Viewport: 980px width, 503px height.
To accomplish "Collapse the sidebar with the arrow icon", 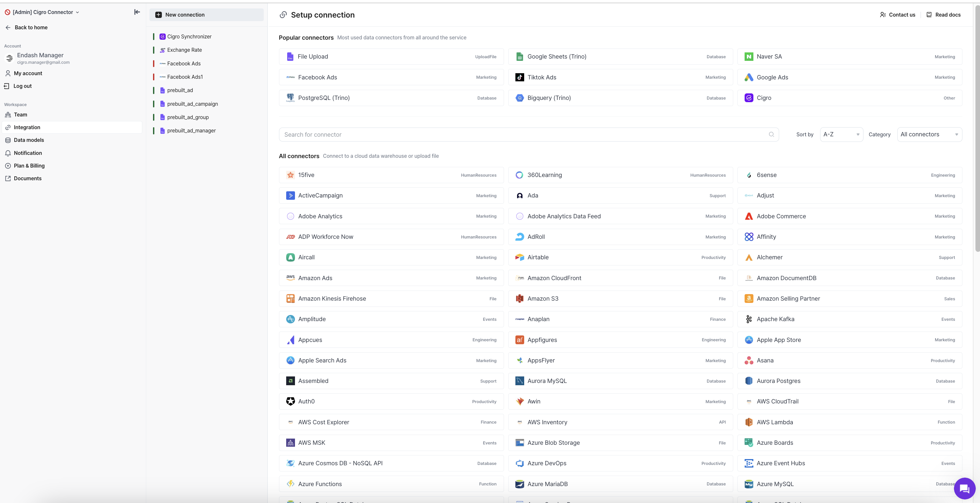I will tap(137, 12).
